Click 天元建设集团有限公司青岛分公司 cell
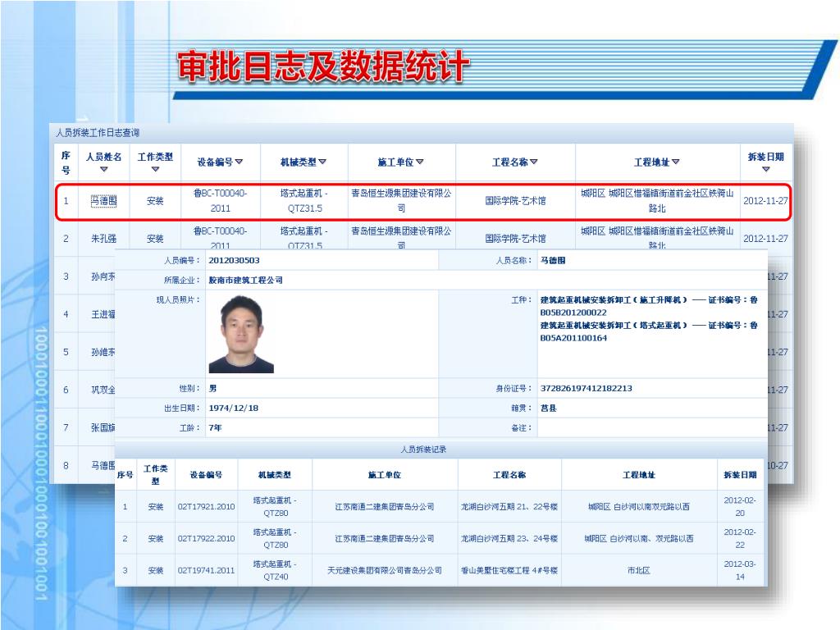Screen dimensions: 840x630 [385, 571]
